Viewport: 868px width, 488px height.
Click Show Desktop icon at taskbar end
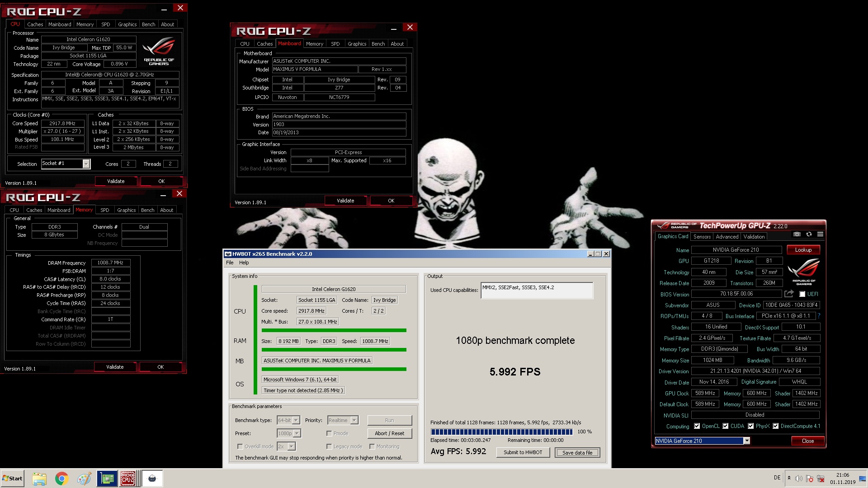click(862, 478)
